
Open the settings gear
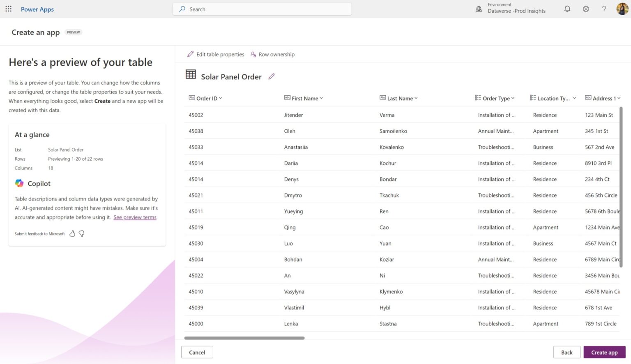[586, 9]
